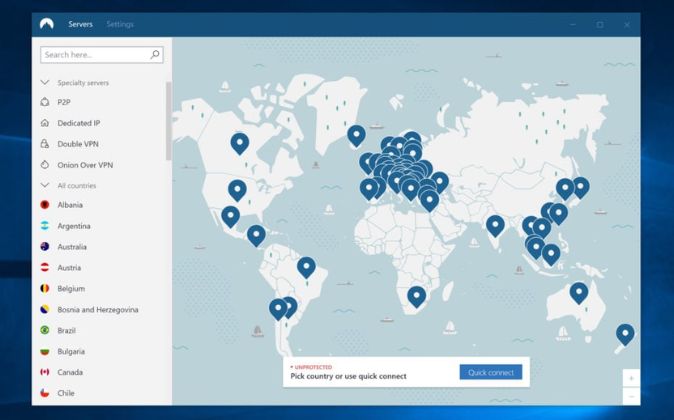Image resolution: width=674 pixels, height=420 pixels.
Task: Open the Servers tab
Action: [80, 24]
